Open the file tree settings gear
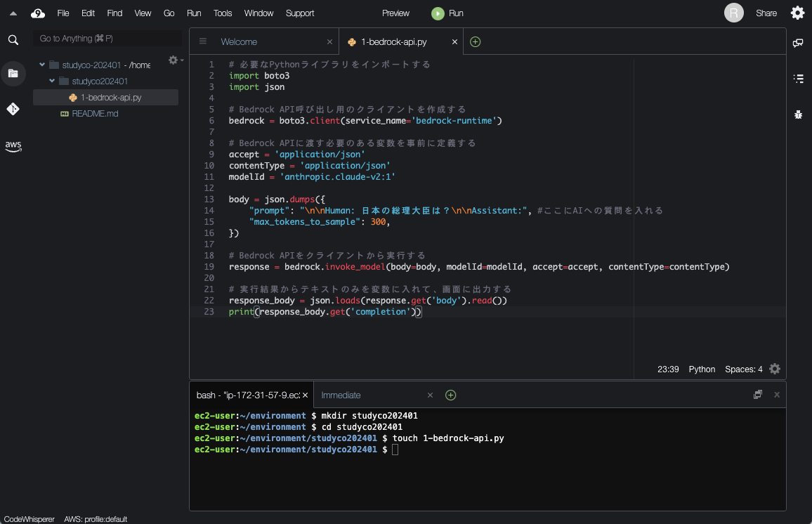This screenshot has height=524, width=812. click(173, 60)
